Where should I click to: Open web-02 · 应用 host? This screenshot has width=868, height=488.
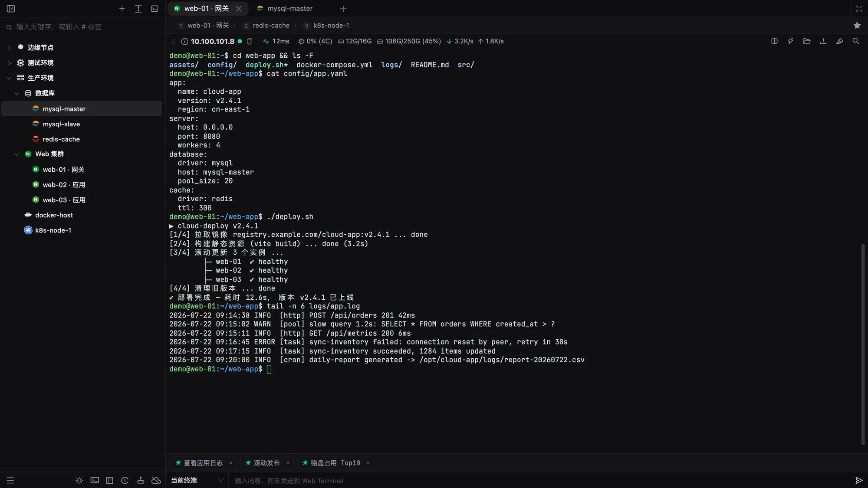[x=82, y=185]
